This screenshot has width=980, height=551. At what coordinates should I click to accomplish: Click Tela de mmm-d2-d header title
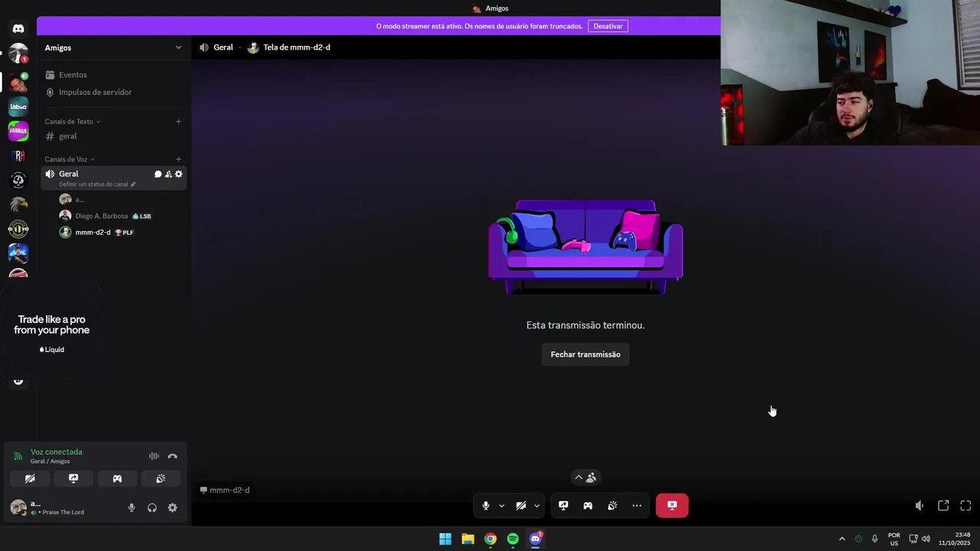[296, 47]
